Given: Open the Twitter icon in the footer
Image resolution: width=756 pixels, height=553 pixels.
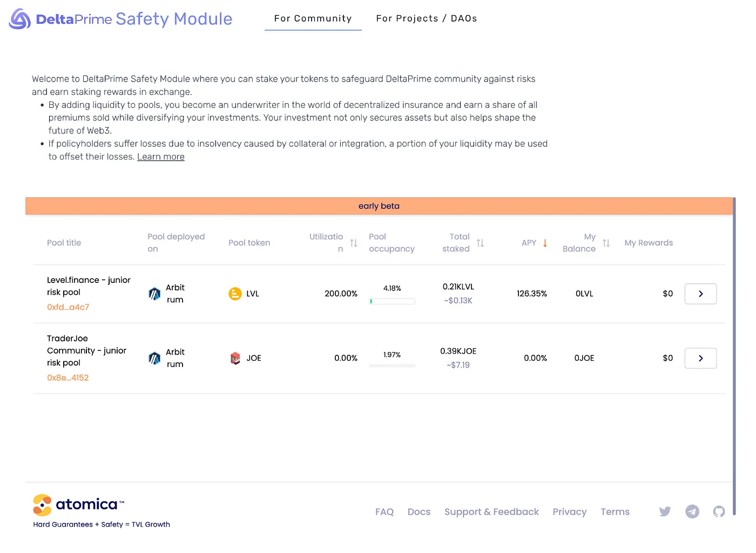Looking at the screenshot, I should [x=665, y=511].
